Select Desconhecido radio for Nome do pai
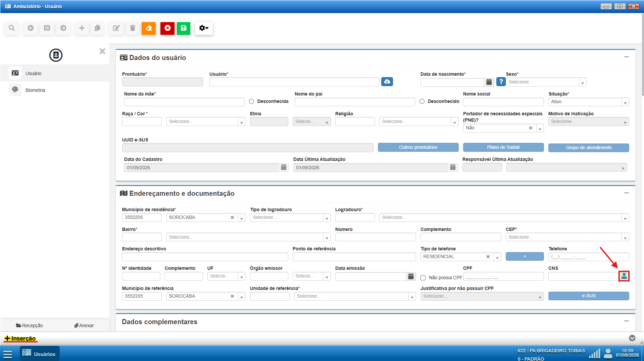This screenshot has height=361, width=644. 422,102
